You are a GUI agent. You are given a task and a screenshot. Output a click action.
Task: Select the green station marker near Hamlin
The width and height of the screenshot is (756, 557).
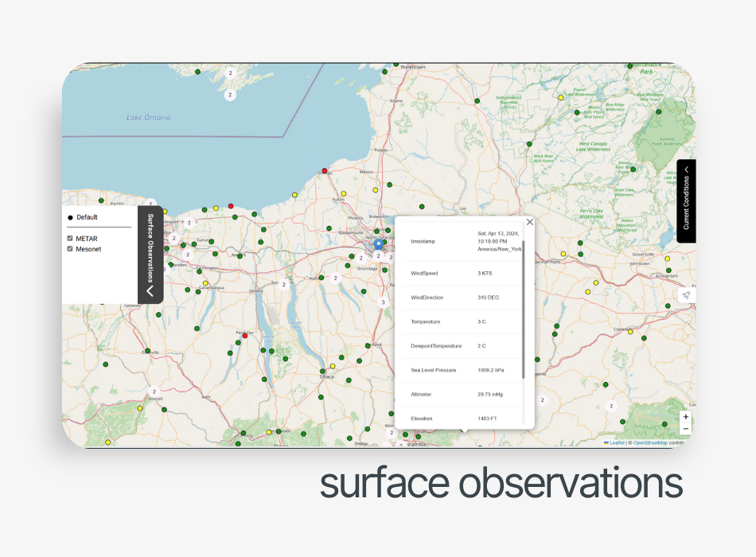tap(101, 201)
